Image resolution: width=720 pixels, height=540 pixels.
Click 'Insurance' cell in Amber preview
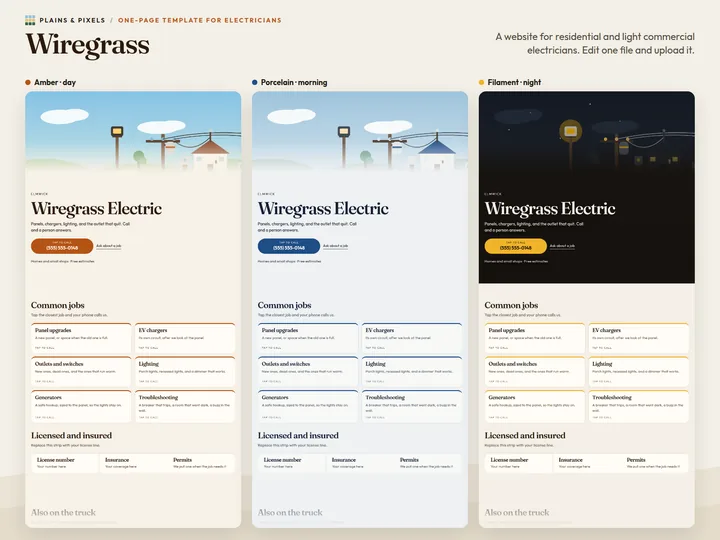(133, 463)
